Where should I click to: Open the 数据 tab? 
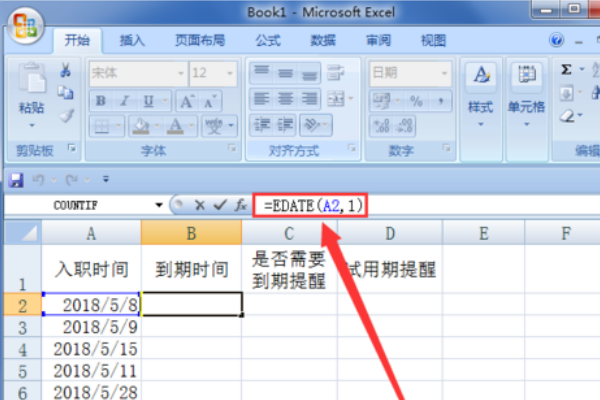(x=323, y=40)
